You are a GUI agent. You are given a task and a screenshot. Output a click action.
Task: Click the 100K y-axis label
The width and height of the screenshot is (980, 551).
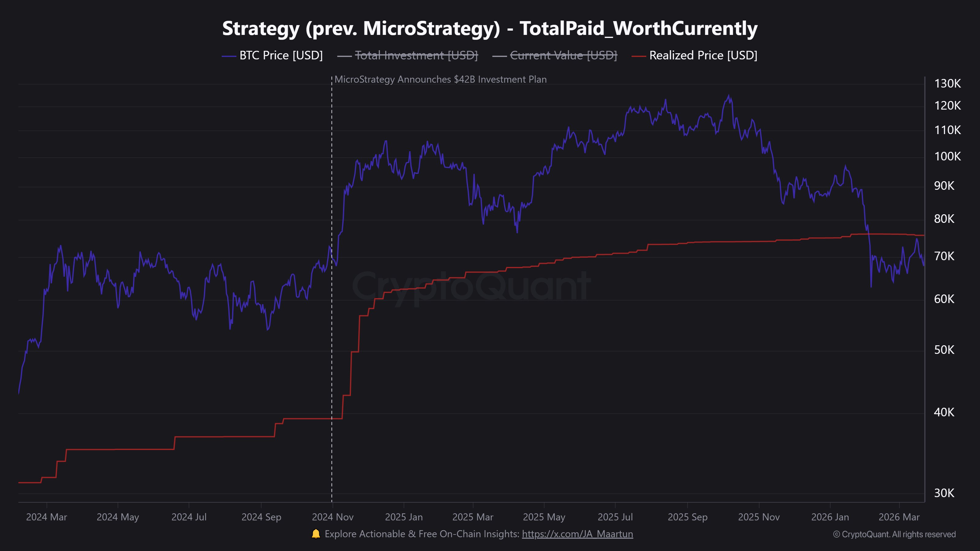947,157
